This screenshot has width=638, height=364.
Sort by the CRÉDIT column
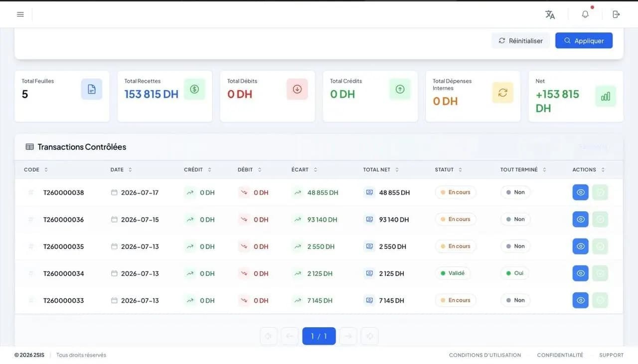tap(198, 170)
